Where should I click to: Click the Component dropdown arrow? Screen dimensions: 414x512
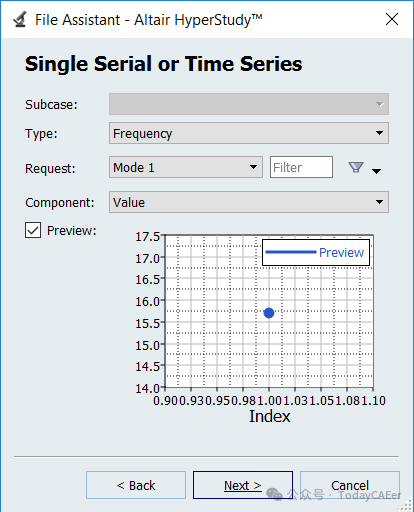click(379, 202)
